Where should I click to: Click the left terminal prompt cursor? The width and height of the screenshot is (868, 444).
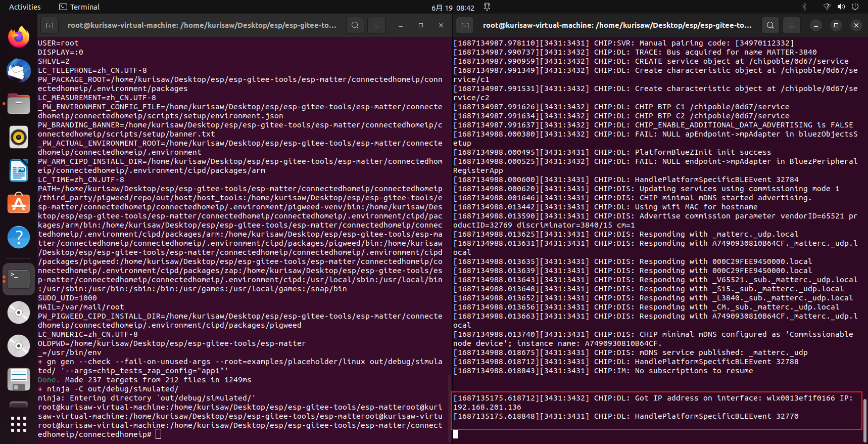[159, 434]
